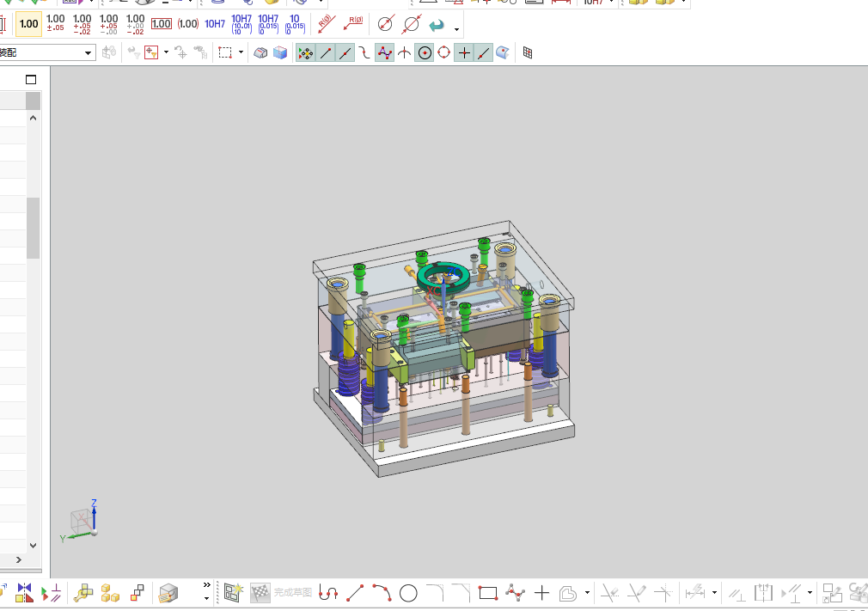Choose the +.05 −.02 bilateral tolerance style
The height and width of the screenshot is (611, 868).
coord(82,24)
